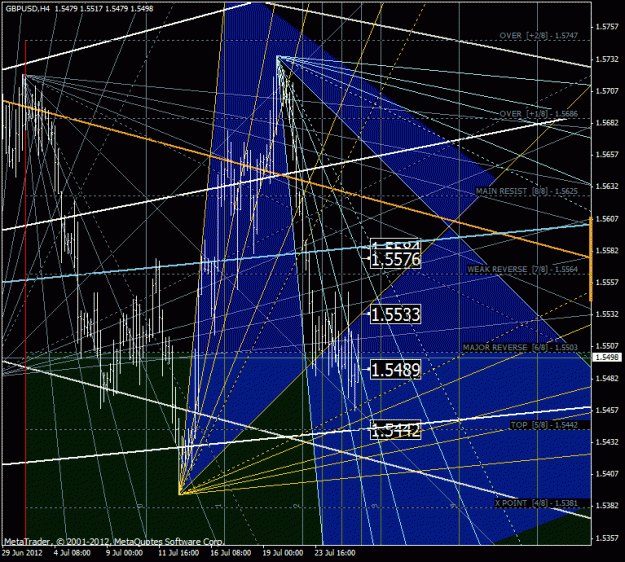The width and height of the screenshot is (625, 562).
Task: Click 1.5482 on the price axis
Action: 607,378
